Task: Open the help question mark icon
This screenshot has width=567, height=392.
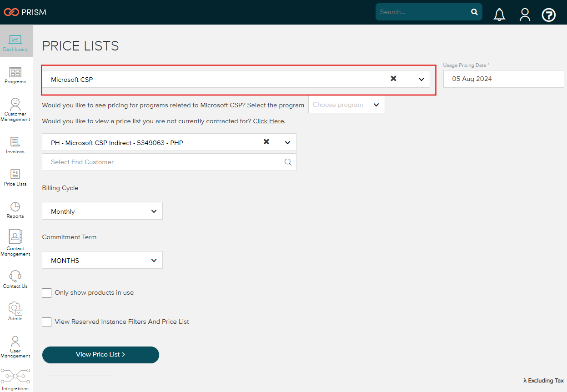Action: [549, 15]
